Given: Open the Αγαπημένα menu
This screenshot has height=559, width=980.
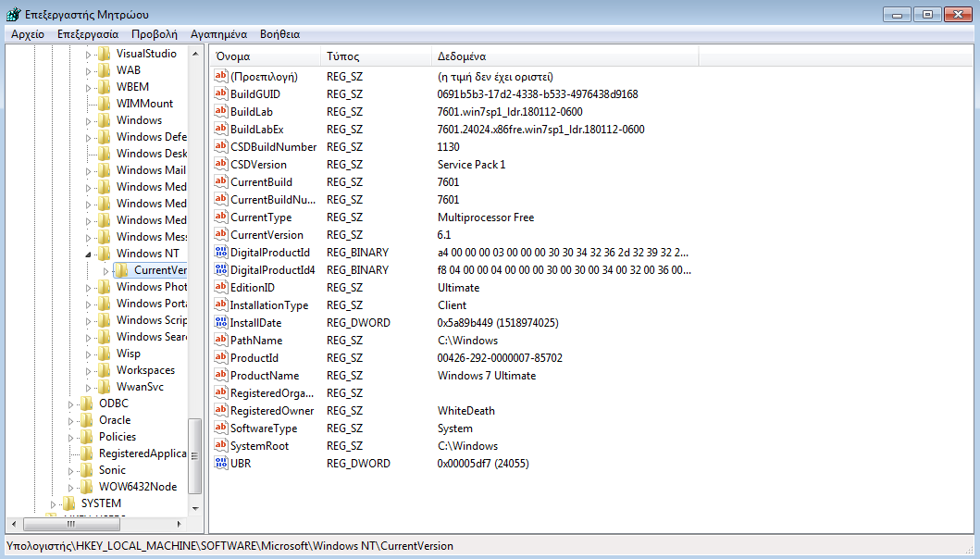Looking at the screenshot, I should pos(218,33).
